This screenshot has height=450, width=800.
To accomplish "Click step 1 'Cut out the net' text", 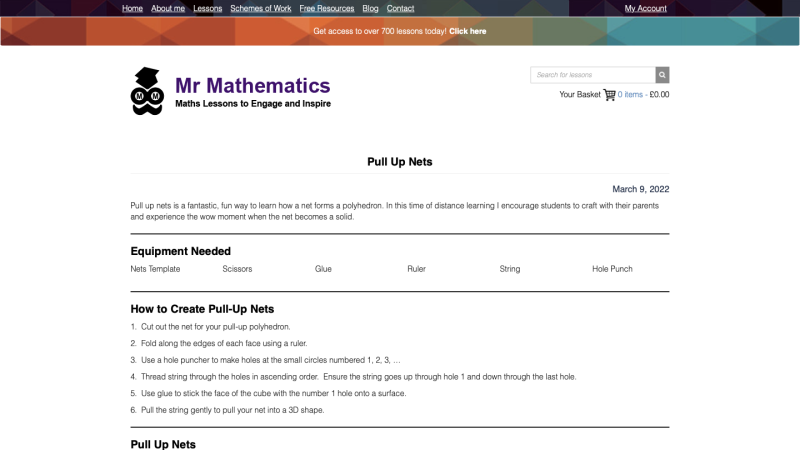I will 215,327.
